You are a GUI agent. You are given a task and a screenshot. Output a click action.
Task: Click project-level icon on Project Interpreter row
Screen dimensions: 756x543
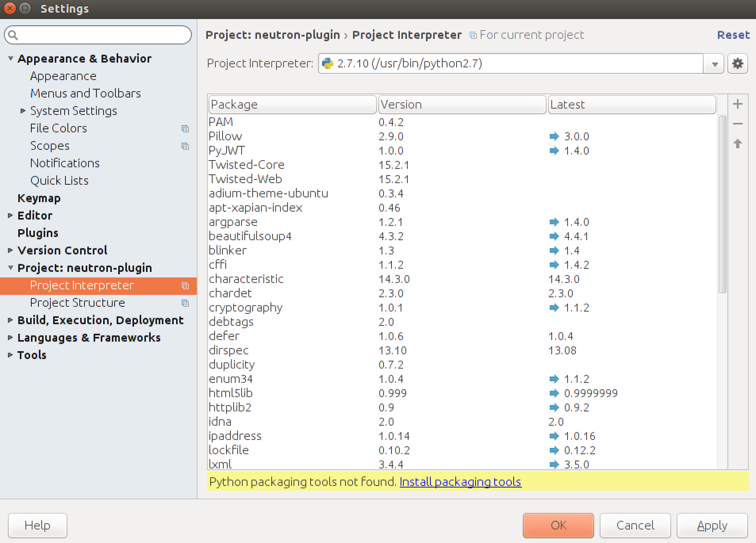[x=185, y=285]
